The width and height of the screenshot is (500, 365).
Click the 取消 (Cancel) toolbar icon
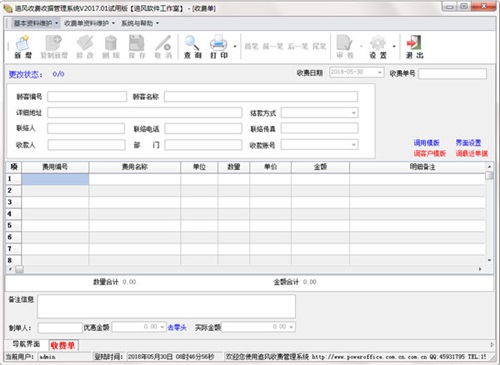click(x=163, y=47)
